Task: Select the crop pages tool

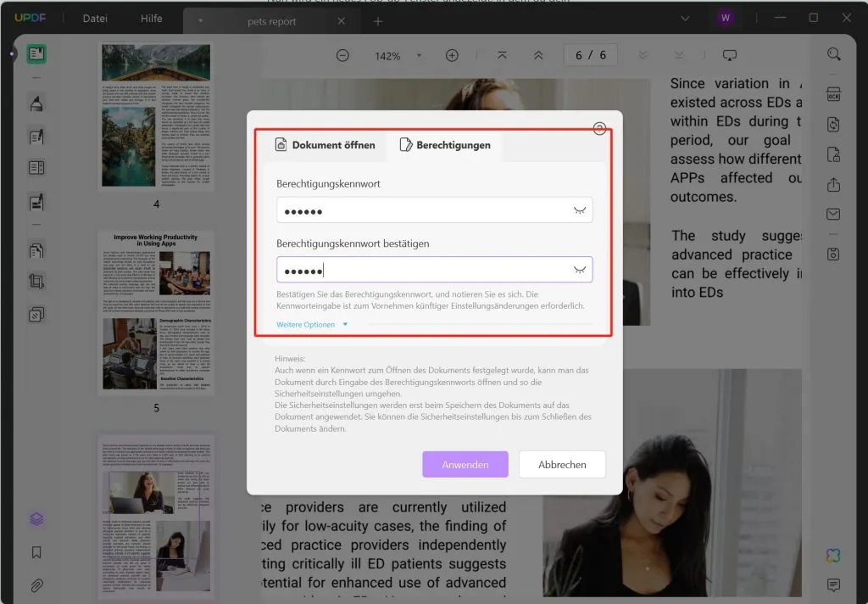Action: click(x=36, y=282)
